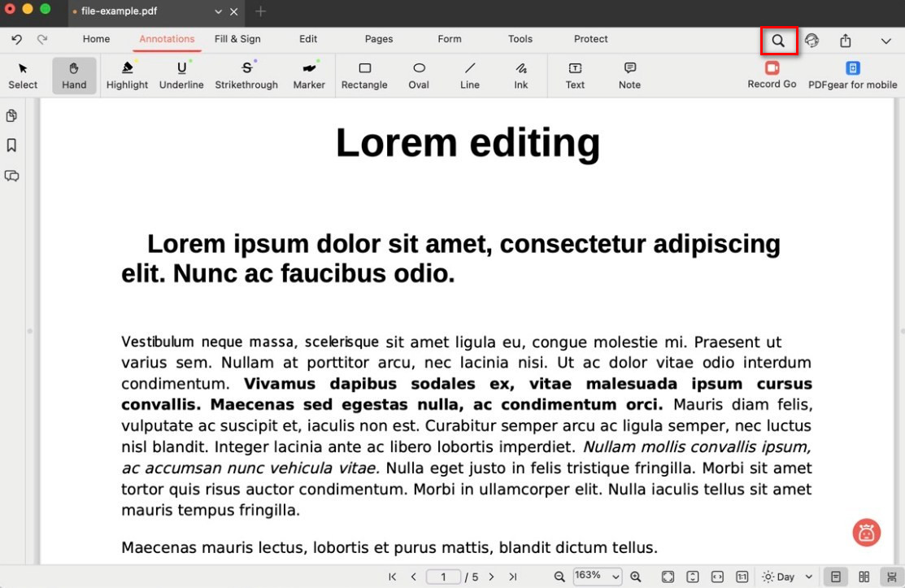Enable the Hand tool
Screen dimensions: 905x588
pos(74,75)
